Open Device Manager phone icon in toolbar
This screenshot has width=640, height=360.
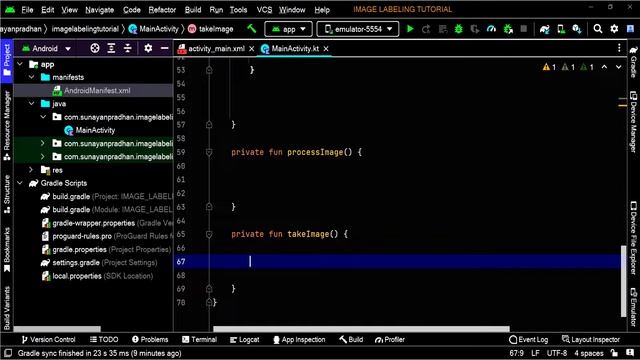pos(561,29)
